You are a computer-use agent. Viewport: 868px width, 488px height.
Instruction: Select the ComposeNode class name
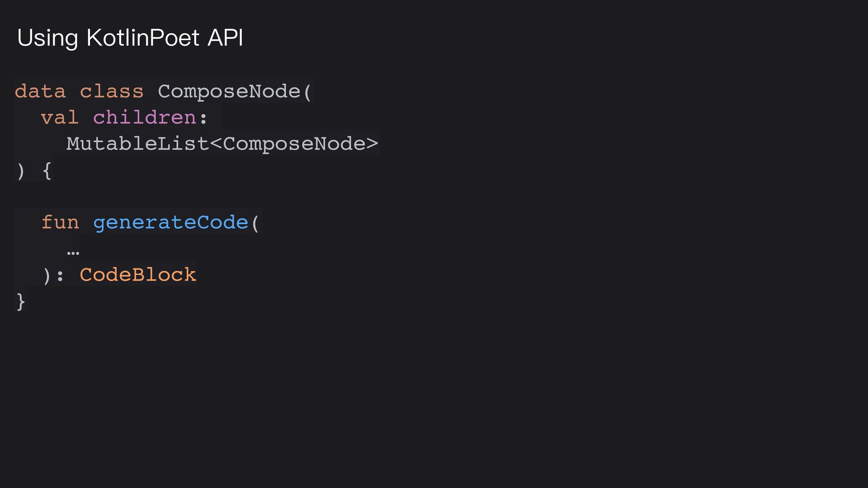(x=229, y=92)
